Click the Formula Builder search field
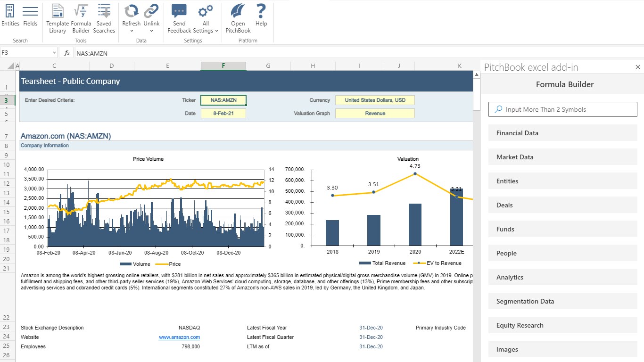644x362 pixels. tap(562, 109)
